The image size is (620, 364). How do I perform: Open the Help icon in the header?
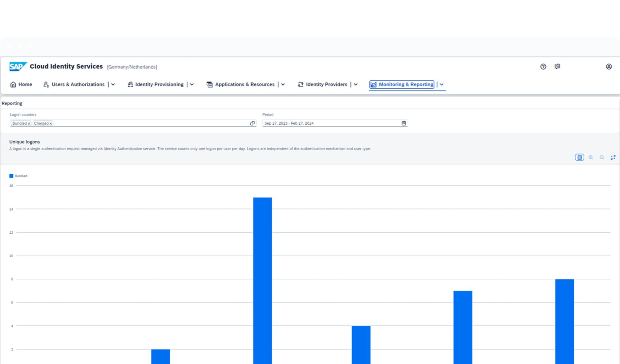point(543,67)
